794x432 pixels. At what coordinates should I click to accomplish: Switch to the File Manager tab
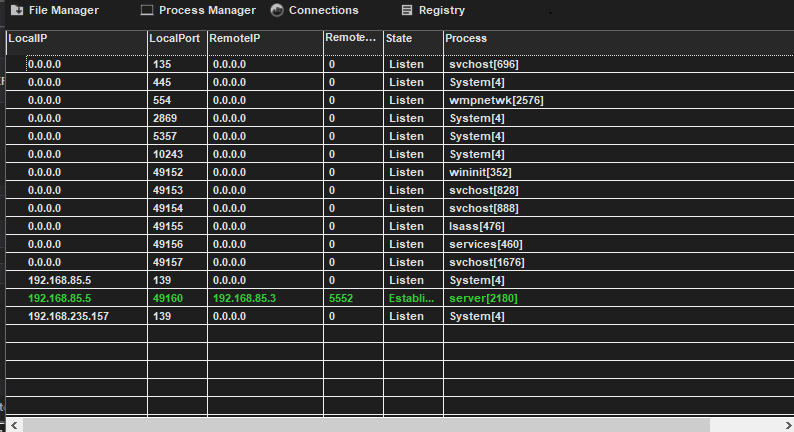point(63,10)
